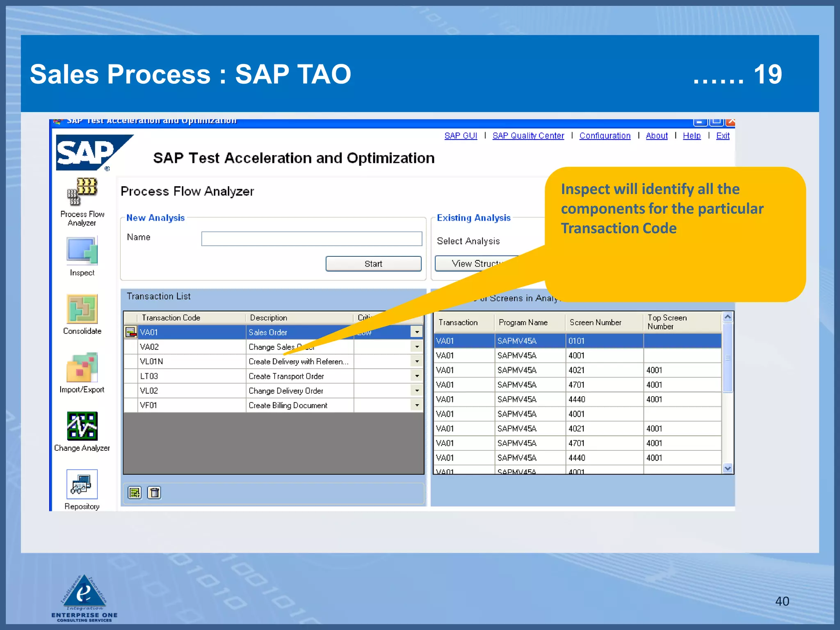Click the Exit link
This screenshot has width=840, height=630.
[x=723, y=136]
